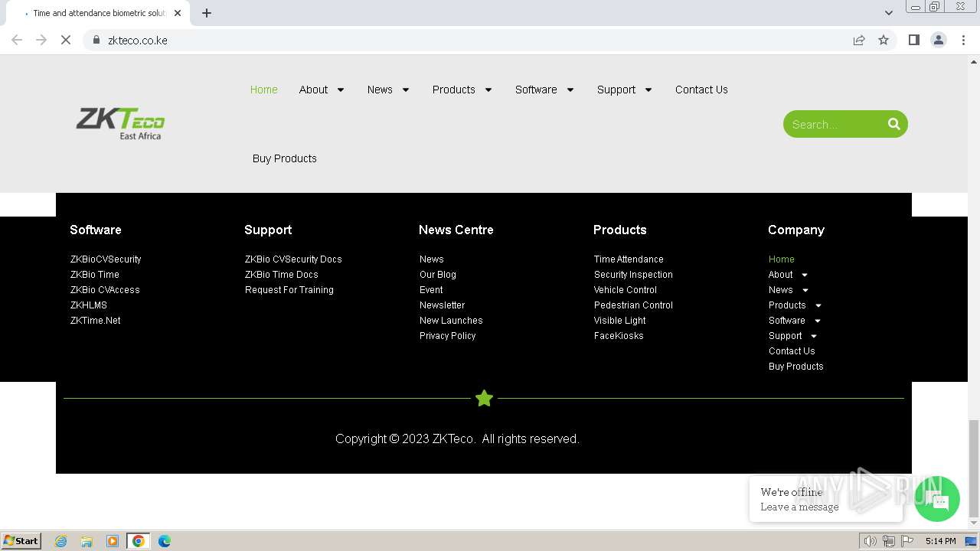Select the Chrome taskbar icon
This screenshot has height=551, width=980.
pos(139,541)
